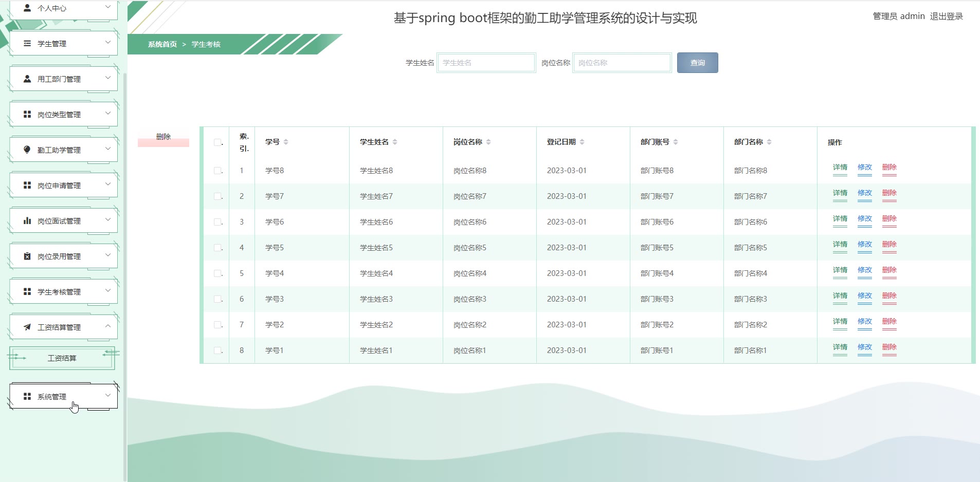This screenshot has height=482, width=980.
Task: Click the bar chart icon beside 岗位面试管理
Action: (27, 221)
